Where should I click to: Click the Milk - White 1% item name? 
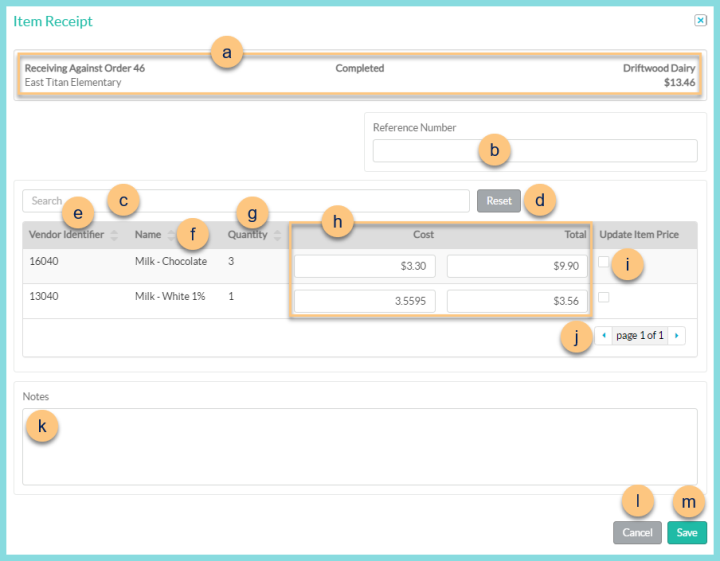[170, 296]
